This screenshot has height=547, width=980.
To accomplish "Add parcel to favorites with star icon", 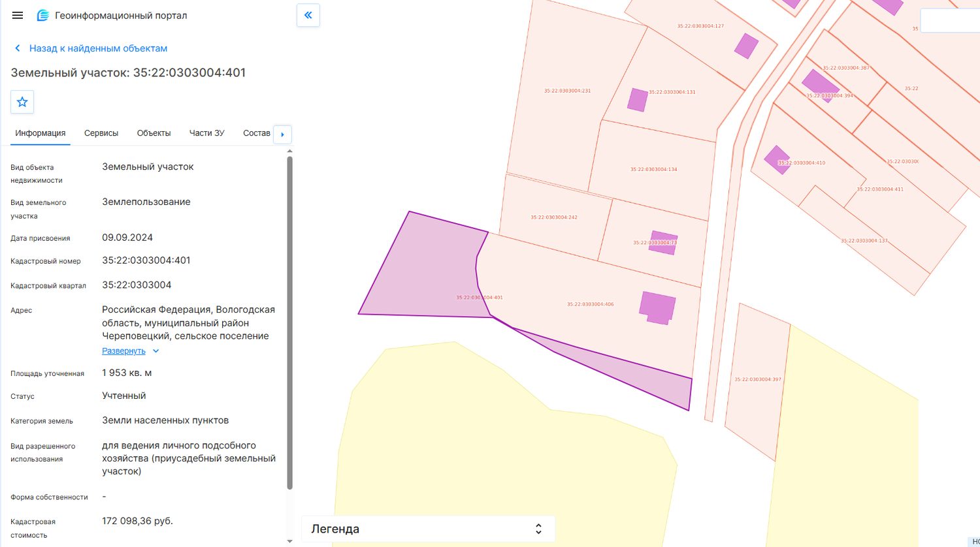I will (22, 102).
